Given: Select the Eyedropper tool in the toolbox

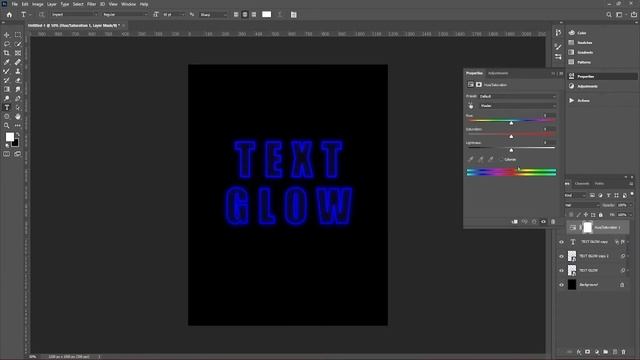Looking at the screenshot, I should pos(7,62).
